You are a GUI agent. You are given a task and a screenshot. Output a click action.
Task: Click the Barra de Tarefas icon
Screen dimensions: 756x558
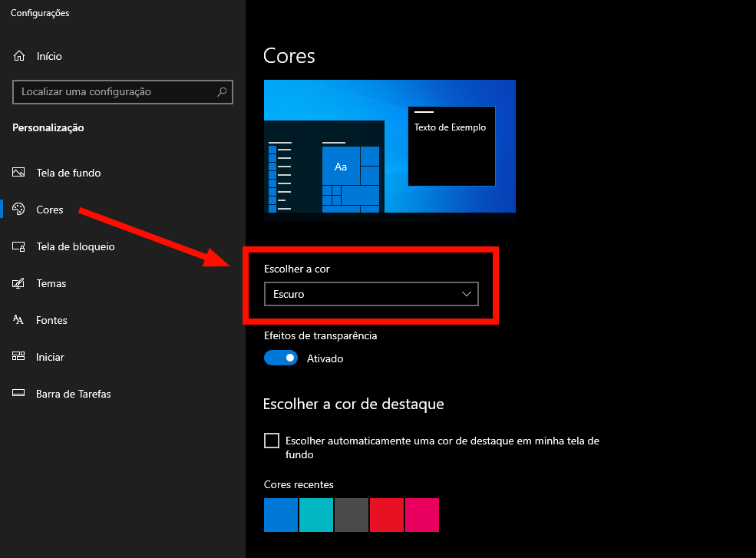pyautogui.click(x=19, y=394)
